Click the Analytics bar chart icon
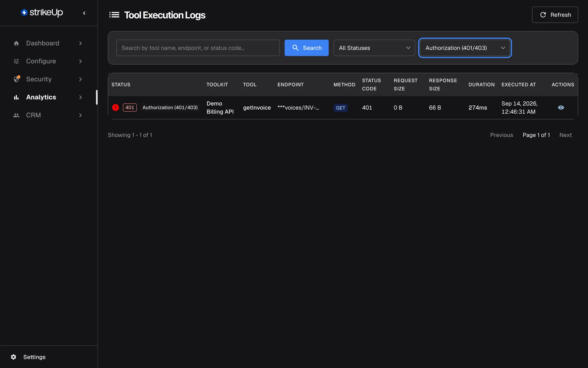This screenshot has width=588, height=368. click(16, 97)
